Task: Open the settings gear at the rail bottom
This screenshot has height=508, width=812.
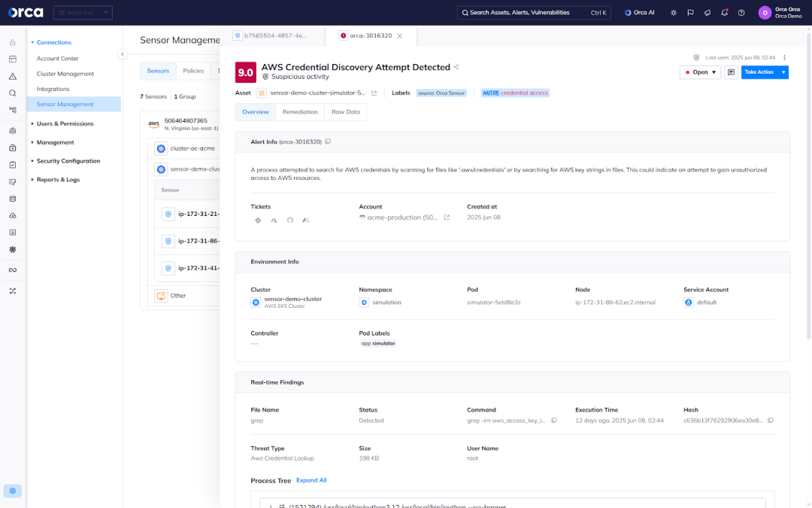Action: tap(13, 491)
